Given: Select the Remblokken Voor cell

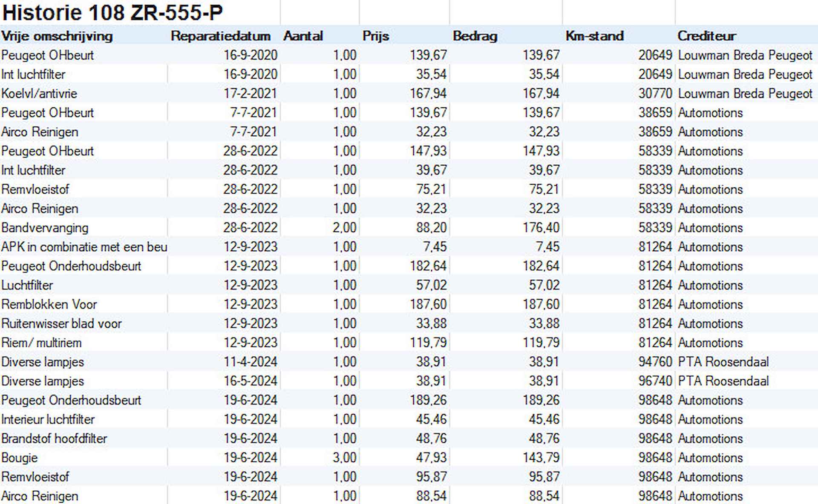Looking at the screenshot, I should pos(49,304).
